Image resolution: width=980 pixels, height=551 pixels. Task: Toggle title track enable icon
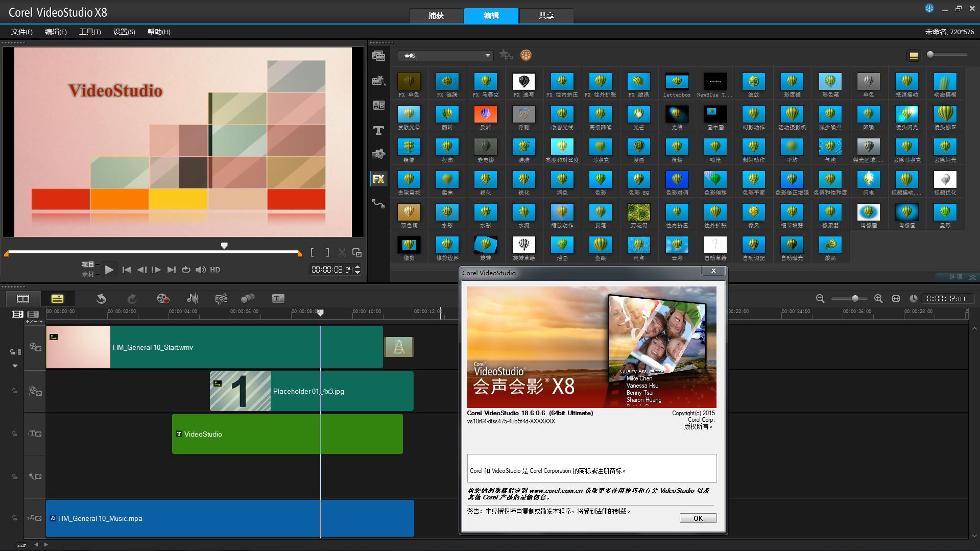(35, 434)
